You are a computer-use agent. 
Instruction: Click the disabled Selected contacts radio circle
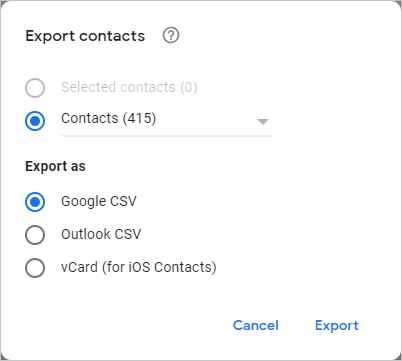coord(35,88)
